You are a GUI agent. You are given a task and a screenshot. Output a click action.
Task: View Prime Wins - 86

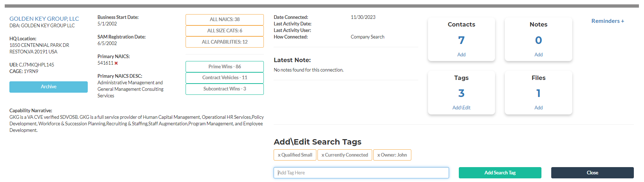pyautogui.click(x=224, y=67)
